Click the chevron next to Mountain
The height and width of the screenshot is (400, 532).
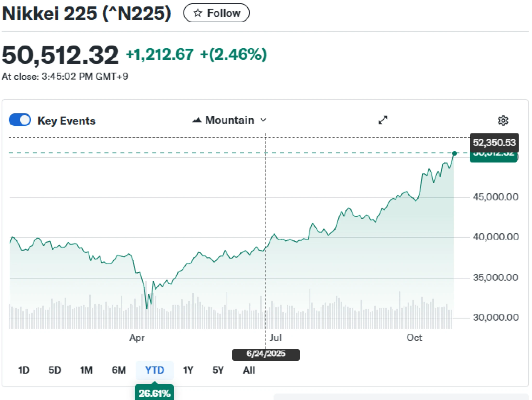263,120
